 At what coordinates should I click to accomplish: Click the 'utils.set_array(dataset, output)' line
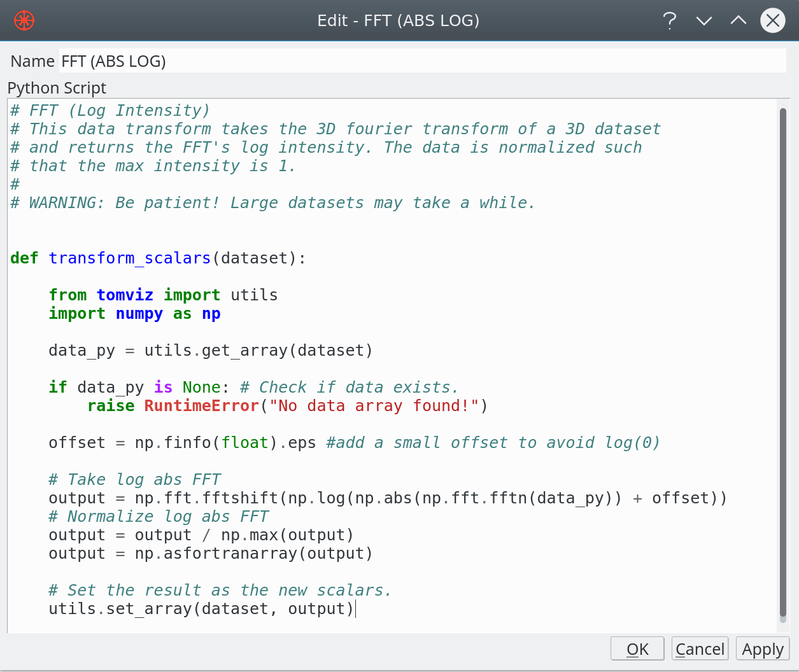[201, 609]
